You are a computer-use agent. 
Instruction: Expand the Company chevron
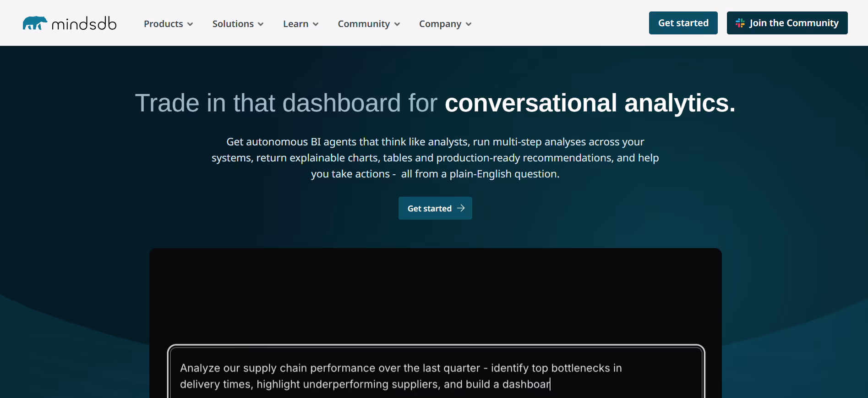point(469,24)
